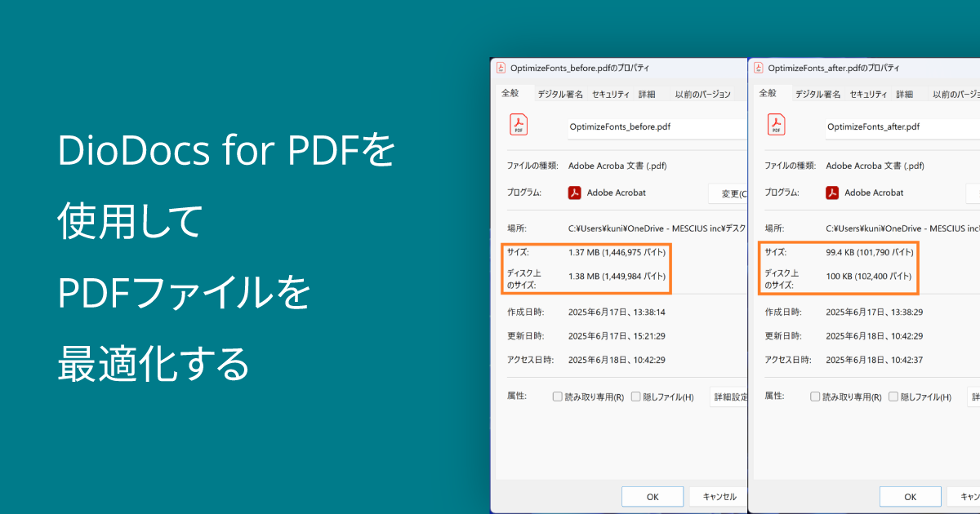
Task: Open セキュリティ tab in after window
Action: pyautogui.click(x=869, y=94)
